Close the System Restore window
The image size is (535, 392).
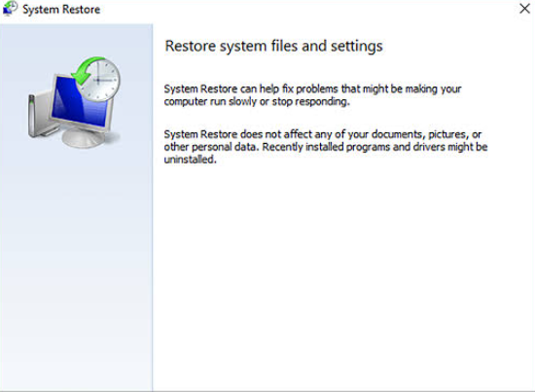524,9
